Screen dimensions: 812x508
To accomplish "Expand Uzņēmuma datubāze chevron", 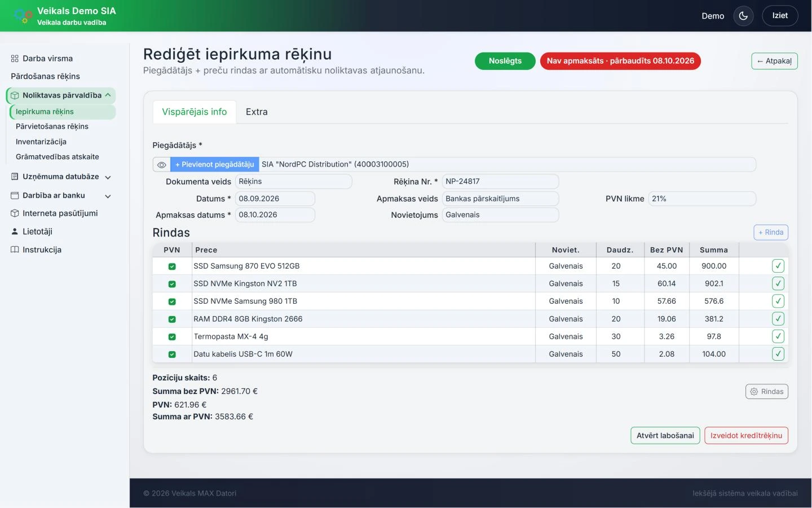I will click(108, 177).
